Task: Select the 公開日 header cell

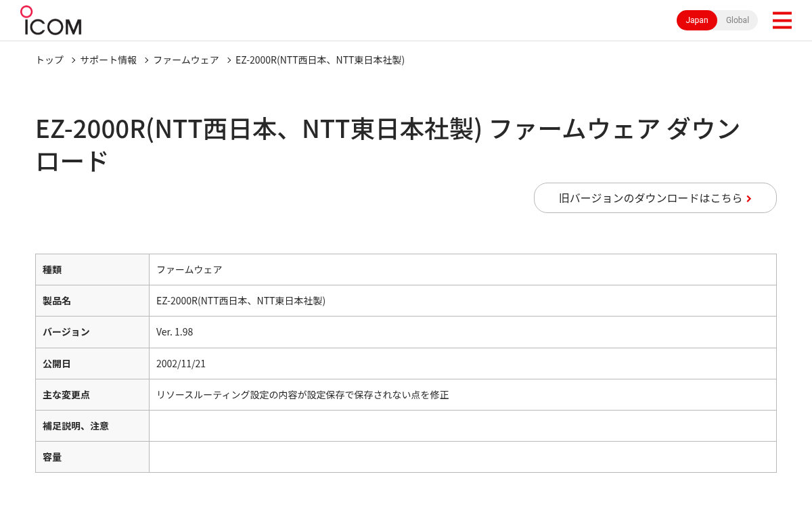Action: click(x=92, y=363)
